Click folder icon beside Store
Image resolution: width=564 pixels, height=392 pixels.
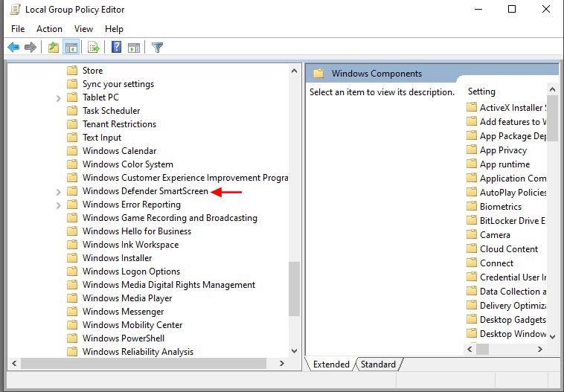click(x=72, y=70)
